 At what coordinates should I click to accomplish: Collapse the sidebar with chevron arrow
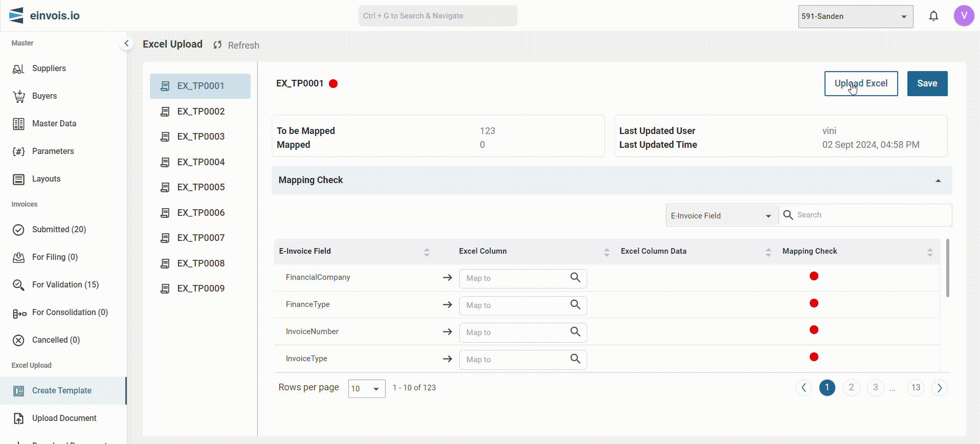coord(126,43)
